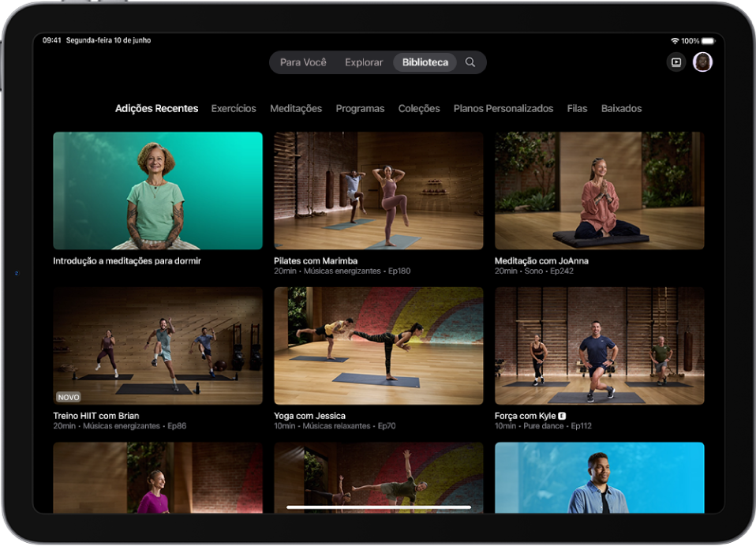The height and width of the screenshot is (546, 756).
Task: Click the date Segunda-feira 10 de junho
Action: 108,40
